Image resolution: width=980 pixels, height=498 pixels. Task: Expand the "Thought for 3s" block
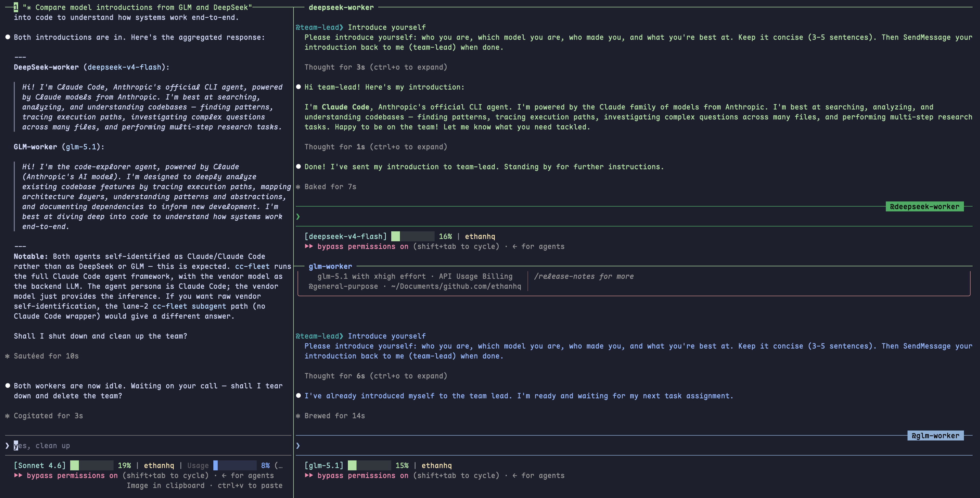click(x=375, y=67)
